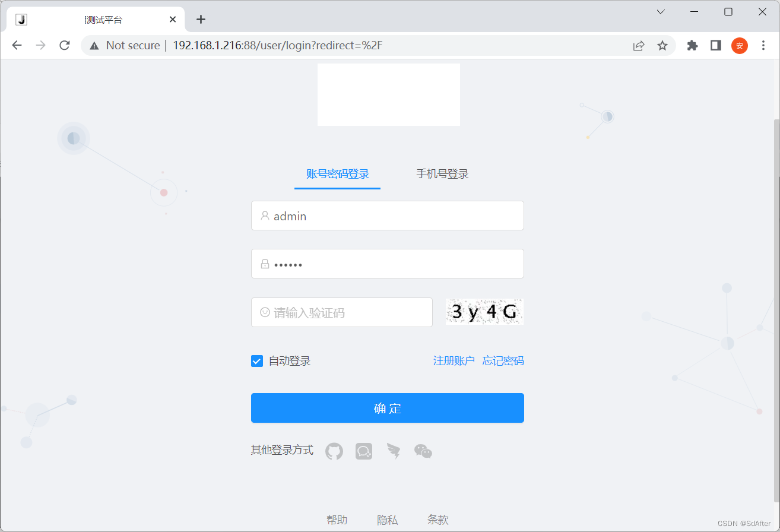780x532 pixels.
Task: Click the browser back arrow
Action: click(x=17, y=45)
